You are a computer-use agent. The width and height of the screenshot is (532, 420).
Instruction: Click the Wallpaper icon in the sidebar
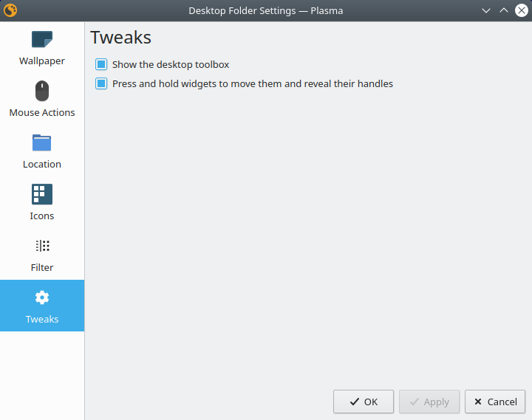(x=42, y=40)
